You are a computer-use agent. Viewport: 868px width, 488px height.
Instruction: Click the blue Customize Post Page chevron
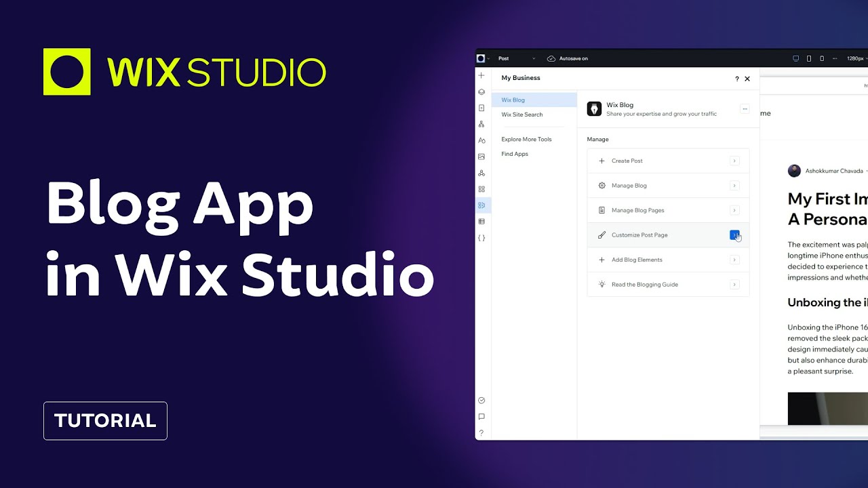[x=734, y=235]
